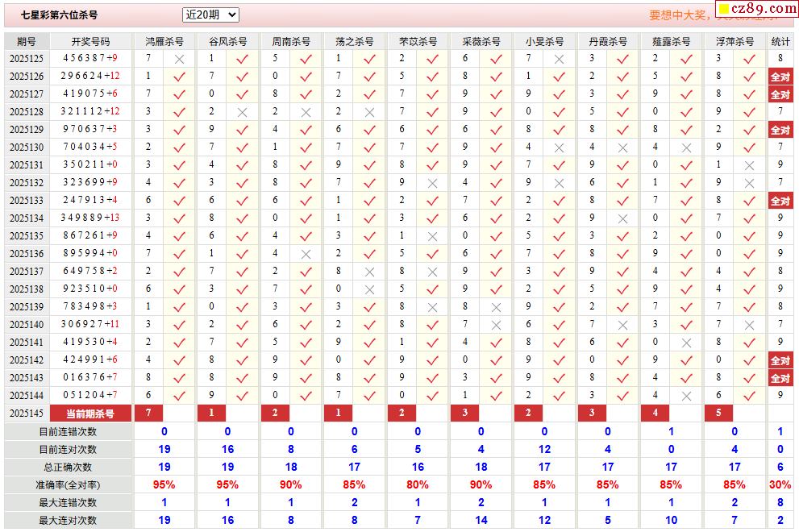Select issue number 2025144
799x532 pixels.
[x=27, y=396]
